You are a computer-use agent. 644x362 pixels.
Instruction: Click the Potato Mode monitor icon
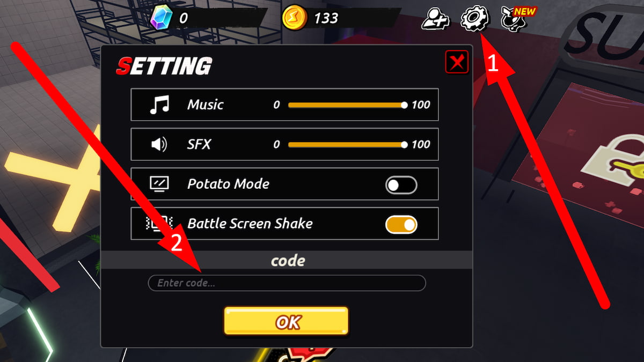159,184
